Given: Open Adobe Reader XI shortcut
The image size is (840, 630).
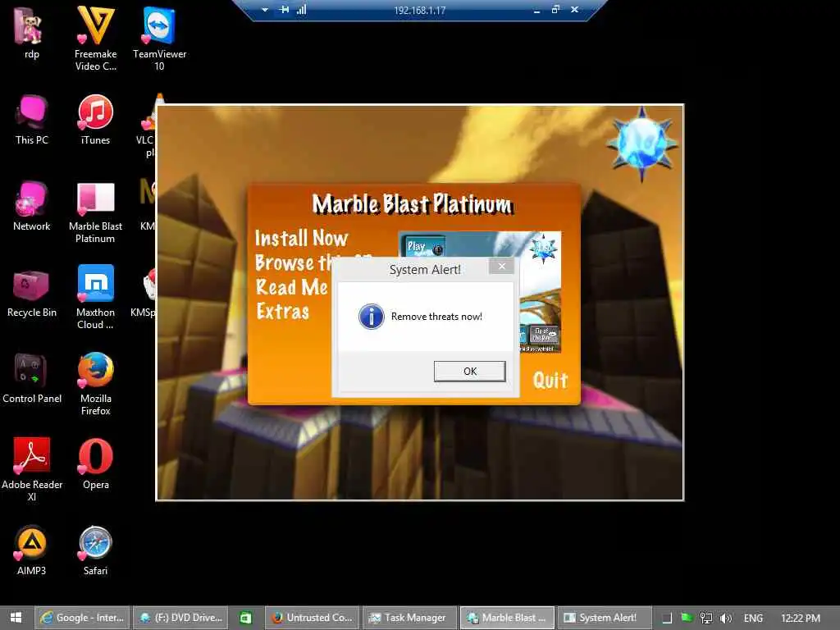Looking at the screenshot, I should pos(32,470).
